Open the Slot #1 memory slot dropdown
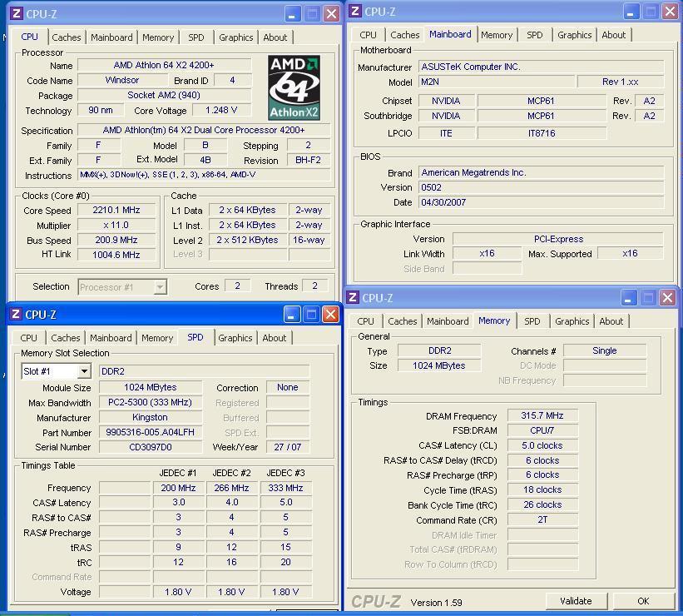Viewport: 683px width, 616px height. (x=84, y=371)
